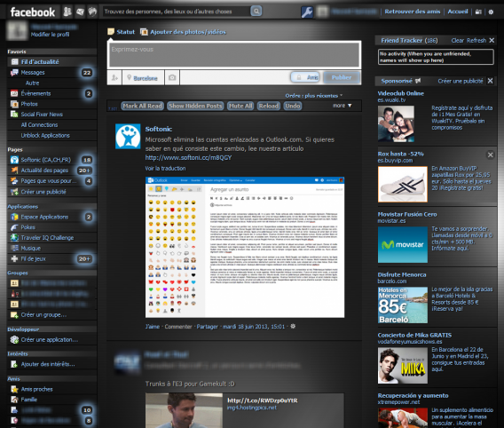The height and width of the screenshot is (428, 504).
Task: Open the notifications globe icon
Action: click(x=92, y=12)
